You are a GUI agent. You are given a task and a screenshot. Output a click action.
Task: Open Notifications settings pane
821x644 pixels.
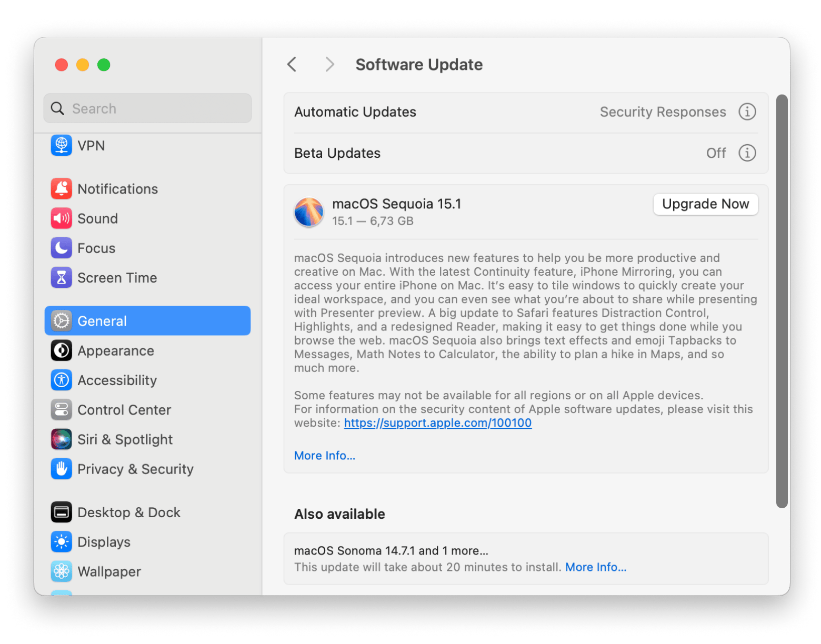click(x=147, y=189)
